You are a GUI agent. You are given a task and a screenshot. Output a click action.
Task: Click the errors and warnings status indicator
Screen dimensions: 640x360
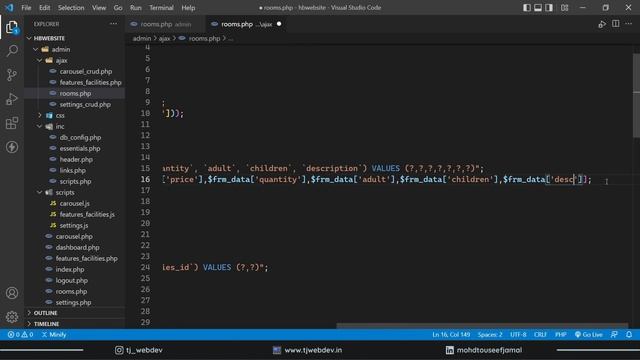point(20,335)
